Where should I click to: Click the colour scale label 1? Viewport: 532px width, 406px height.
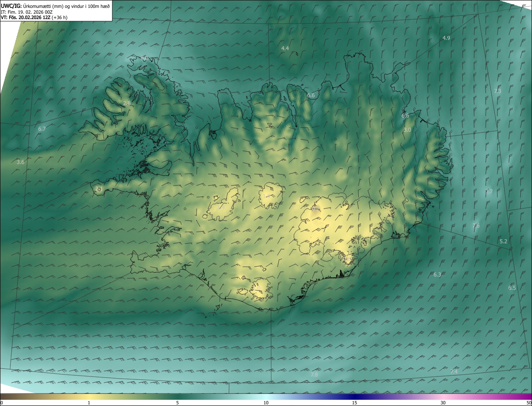[x=89, y=403]
